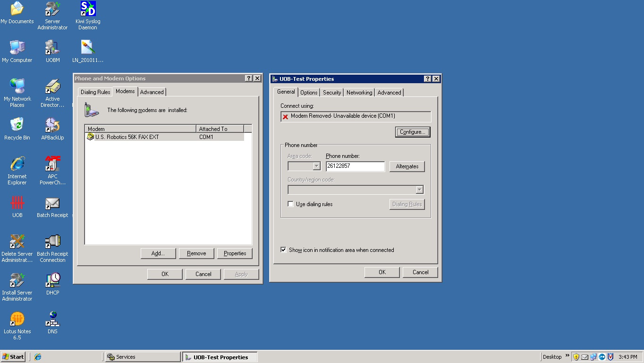Open Advanced tab in UOB-Test Properties

[390, 93]
